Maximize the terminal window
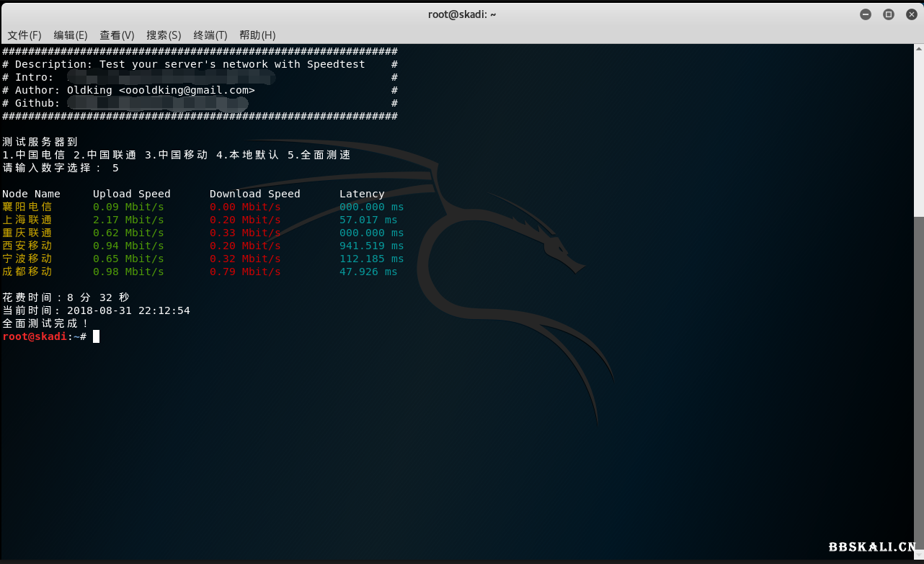 click(x=889, y=14)
